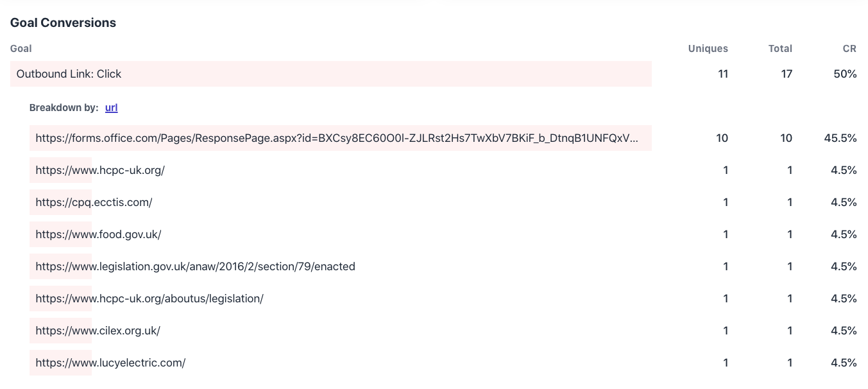The image size is (868, 389).
Task: Select the cpq.ecctis.com URL entry
Action: point(94,202)
